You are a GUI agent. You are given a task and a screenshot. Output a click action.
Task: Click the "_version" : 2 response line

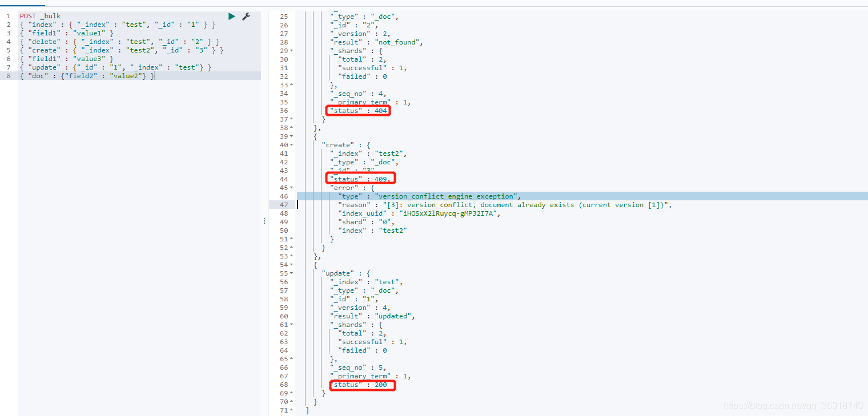coord(360,34)
